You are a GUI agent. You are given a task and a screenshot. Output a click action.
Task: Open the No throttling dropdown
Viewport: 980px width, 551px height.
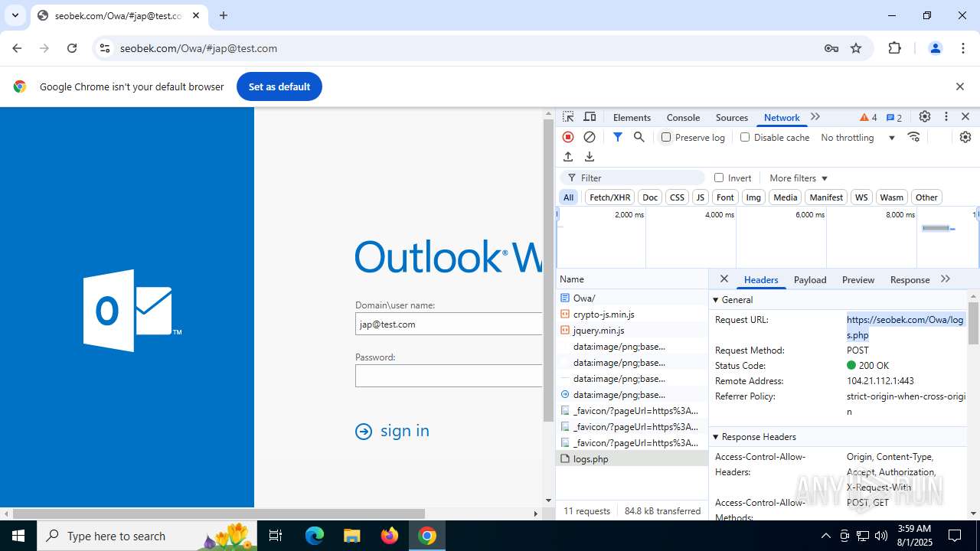coord(858,138)
